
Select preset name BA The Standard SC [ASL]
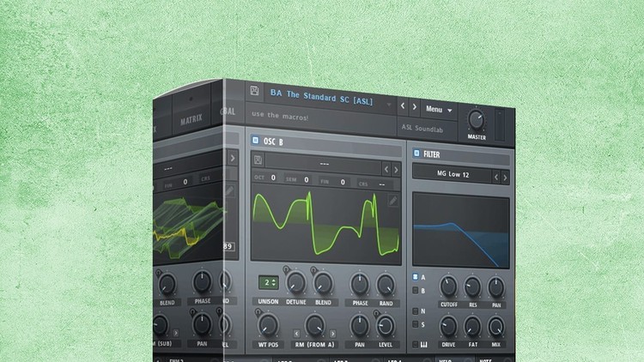(x=321, y=97)
